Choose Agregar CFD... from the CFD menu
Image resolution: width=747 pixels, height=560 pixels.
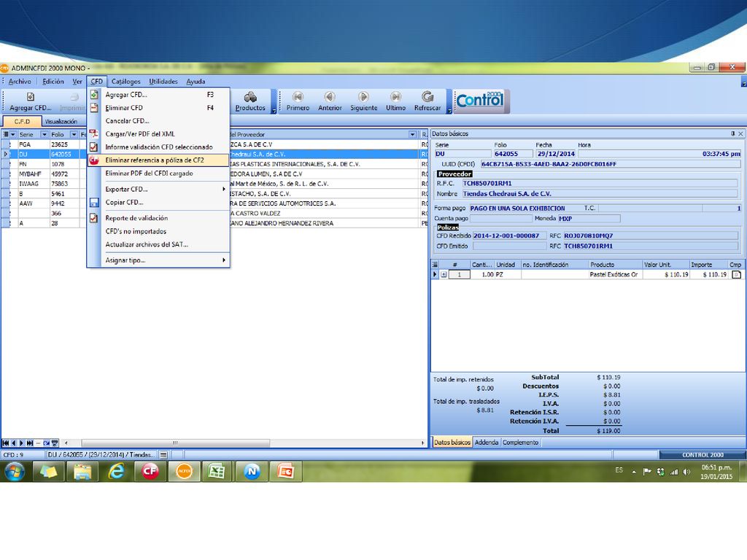coord(158,95)
